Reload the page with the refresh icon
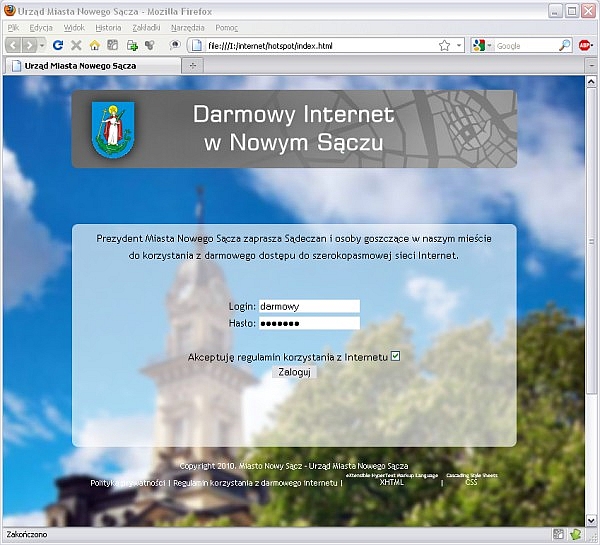 58,46
